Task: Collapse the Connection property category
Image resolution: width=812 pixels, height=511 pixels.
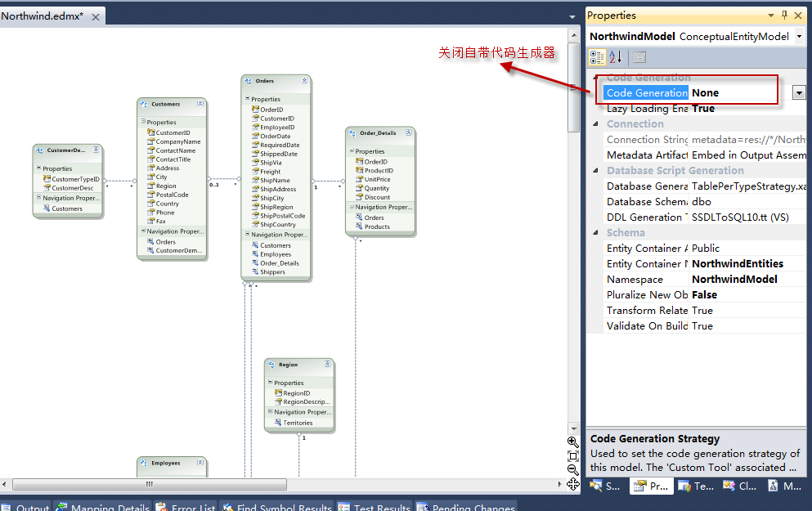Action: tap(595, 123)
